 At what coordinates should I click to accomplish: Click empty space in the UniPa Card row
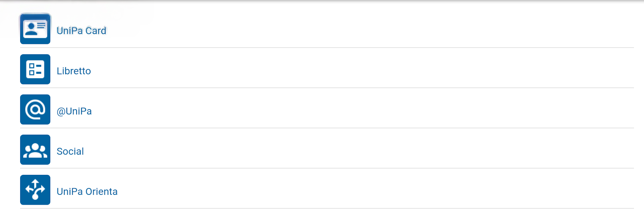(369, 30)
